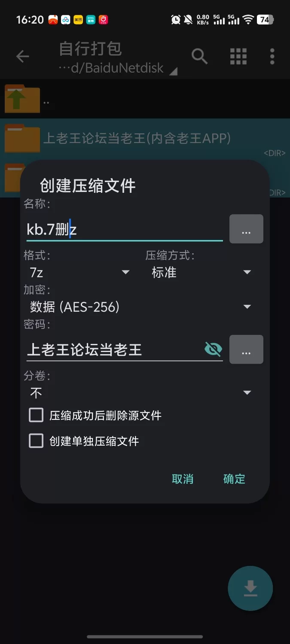Enable delete source files after compression
This screenshot has height=644, width=290.
tap(36, 415)
